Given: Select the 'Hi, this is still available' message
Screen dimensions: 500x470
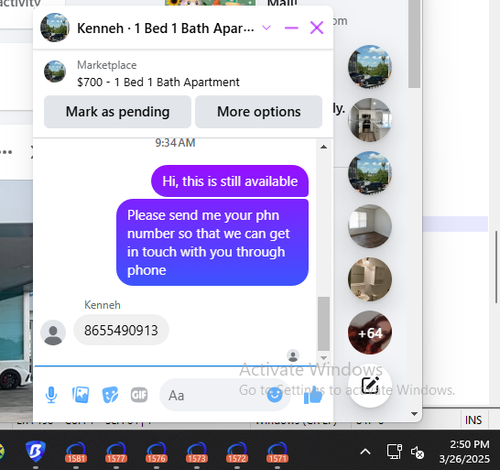Looking at the screenshot, I should (x=230, y=181).
